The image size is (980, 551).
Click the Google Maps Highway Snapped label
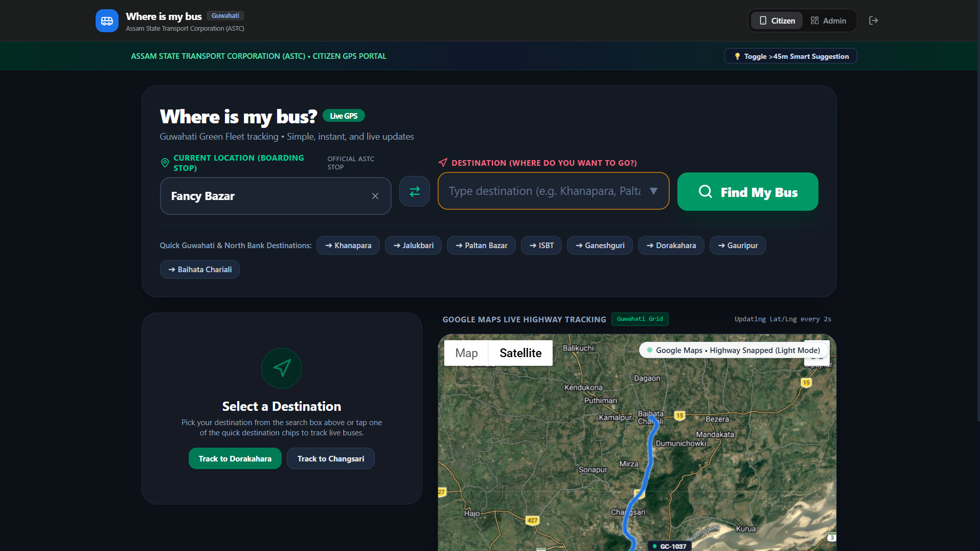pyautogui.click(x=734, y=350)
